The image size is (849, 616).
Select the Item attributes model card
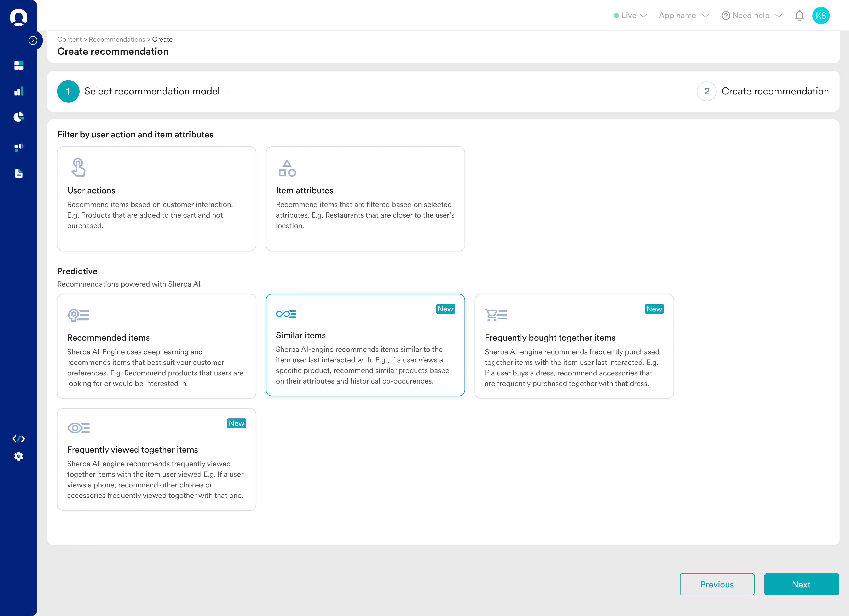(x=365, y=199)
